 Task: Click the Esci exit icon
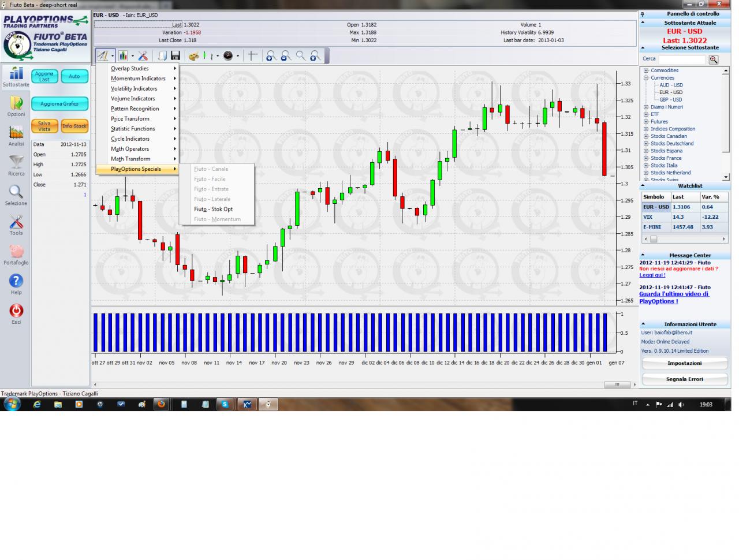16,314
